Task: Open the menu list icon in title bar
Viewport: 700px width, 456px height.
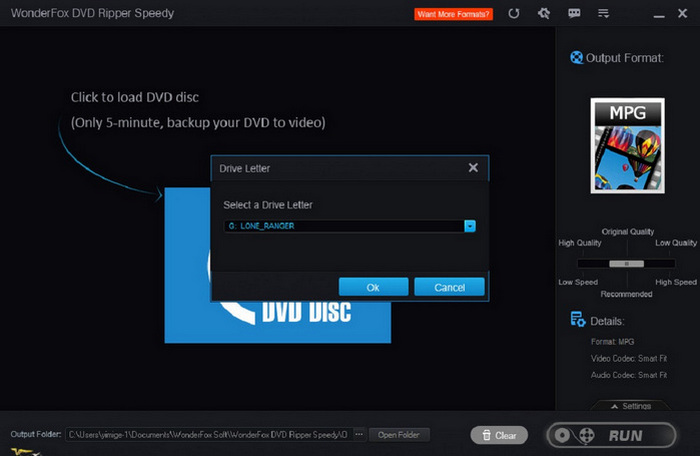Action: click(604, 13)
